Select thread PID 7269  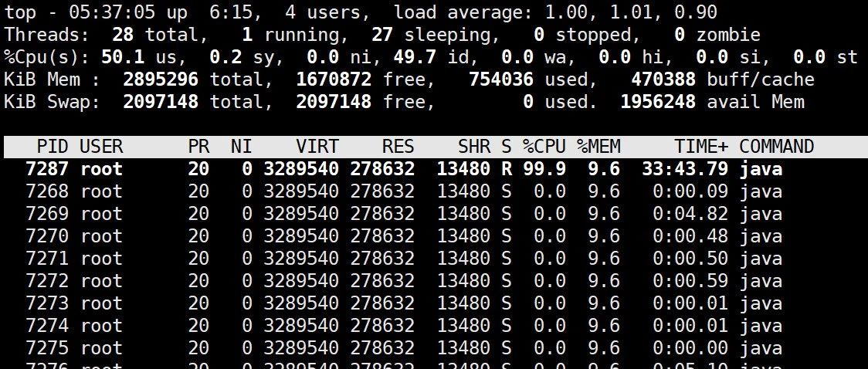(x=434, y=214)
